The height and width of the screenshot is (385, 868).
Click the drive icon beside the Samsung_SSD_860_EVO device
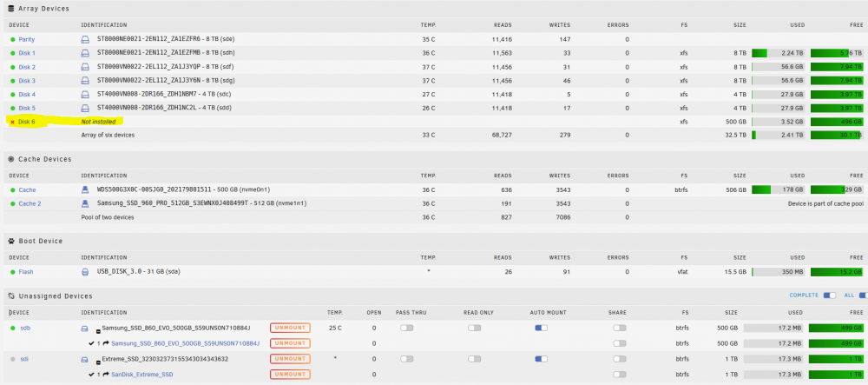[85, 328]
